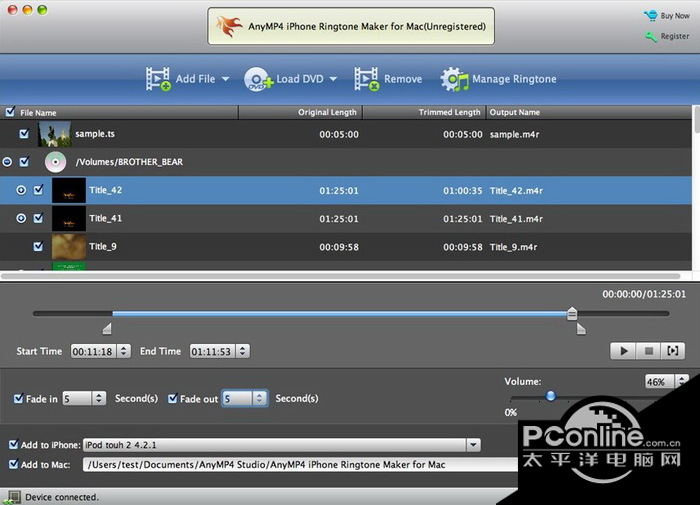Click the Manage Ringtone label
Image resolution: width=700 pixels, height=505 pixels.
click(x=514, y=79)
